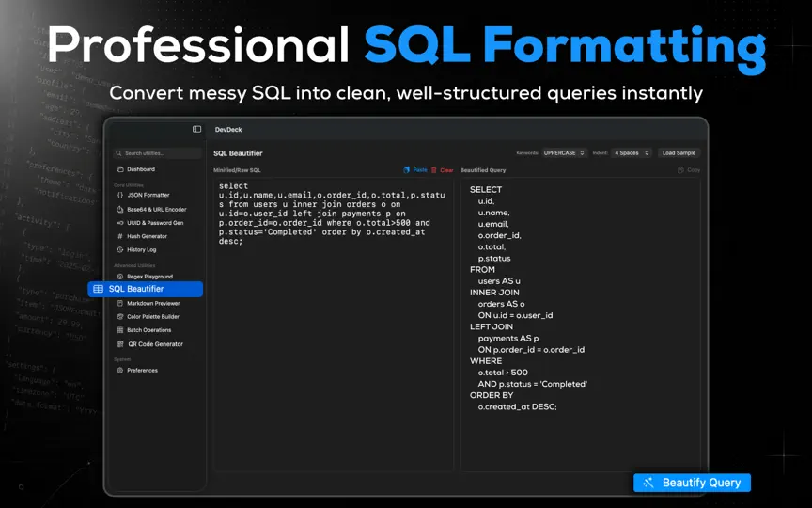Click the Batch Operations icon
Viewport: 812px width, 508px height.
tap(120, 330)
